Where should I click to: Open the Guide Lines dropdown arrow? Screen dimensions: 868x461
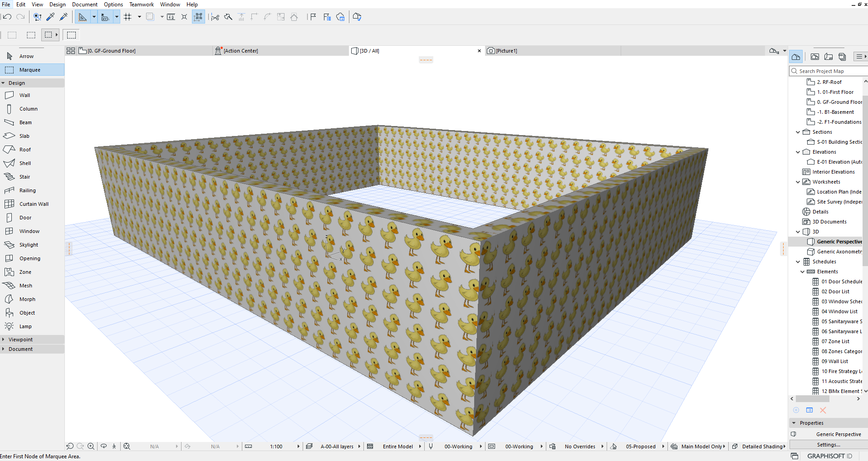coord(94,17)
